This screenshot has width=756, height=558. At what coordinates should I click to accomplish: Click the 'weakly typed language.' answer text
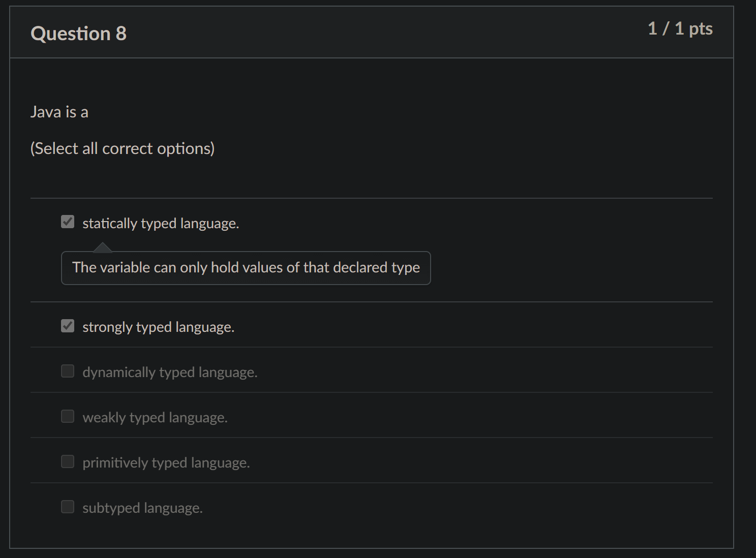pos(155,417)
